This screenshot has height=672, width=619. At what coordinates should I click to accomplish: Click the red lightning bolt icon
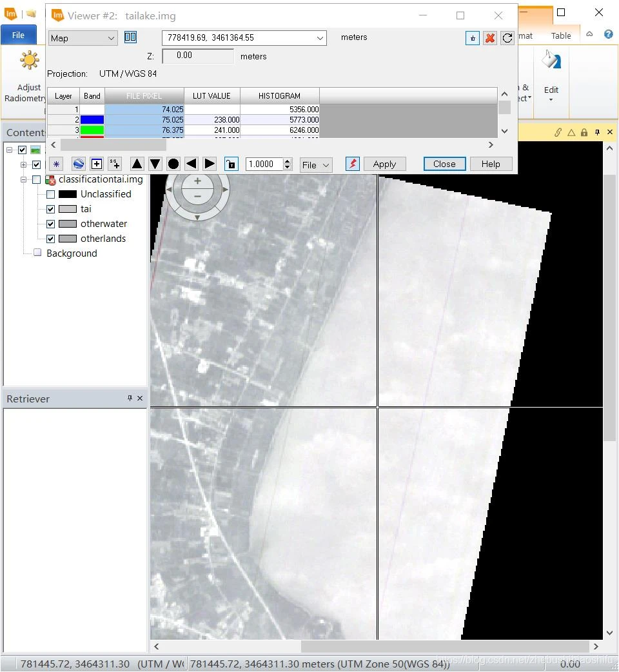(x=352, y=164)
